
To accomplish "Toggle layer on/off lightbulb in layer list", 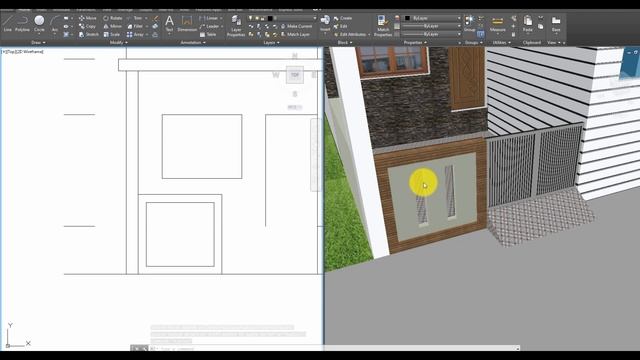I will (250, 18).
